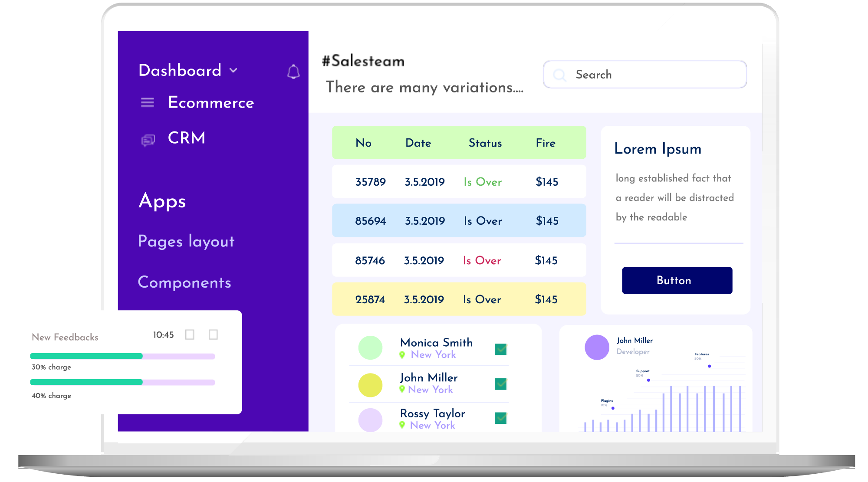Tick the first checkbox in New Feedbacks panel
The image size is (868, 482).
[x=189, y=334]
